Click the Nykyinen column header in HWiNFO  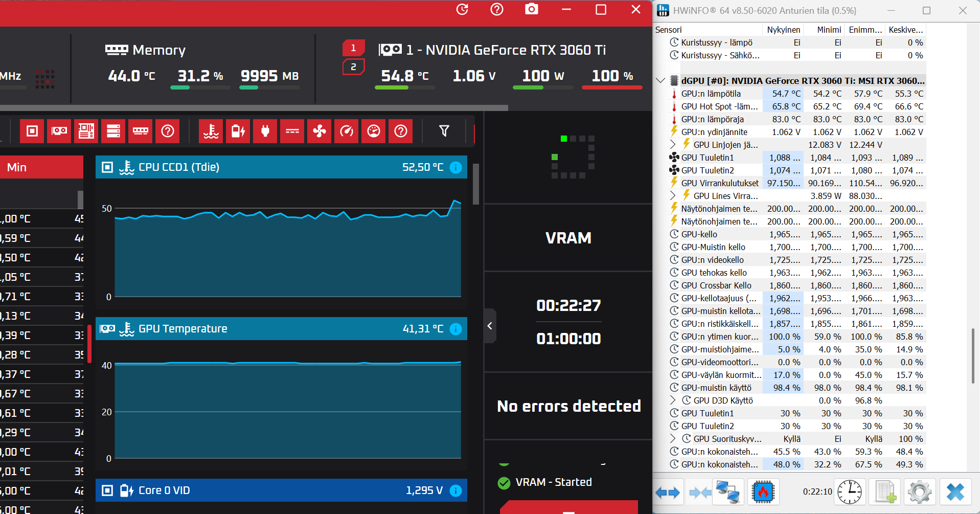click(783, 30)
